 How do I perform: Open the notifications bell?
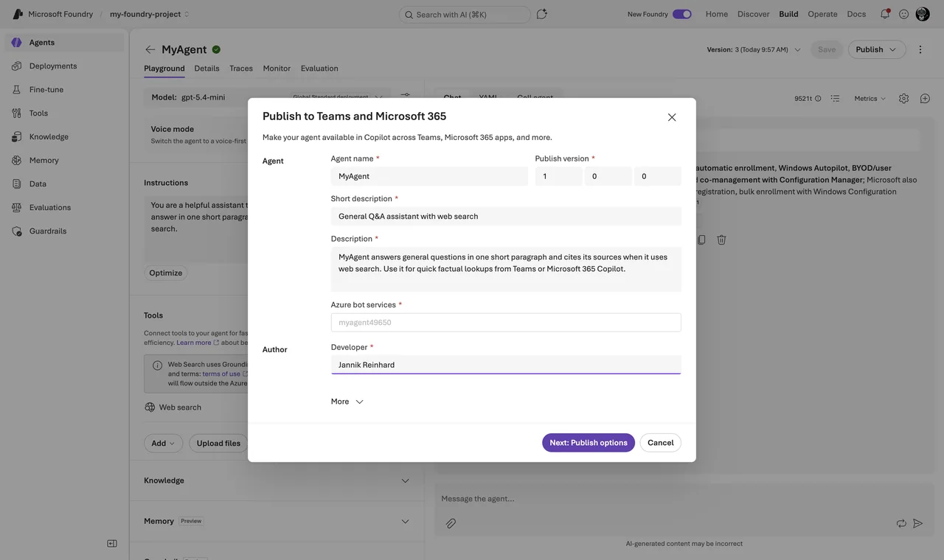tap(884, 14)
